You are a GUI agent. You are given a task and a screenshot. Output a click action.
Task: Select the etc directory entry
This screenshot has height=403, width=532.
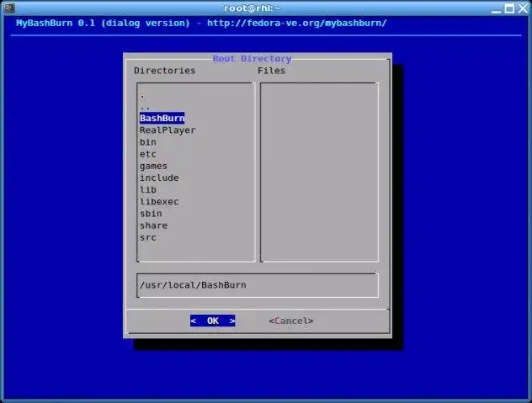click(x=148, y=154)
